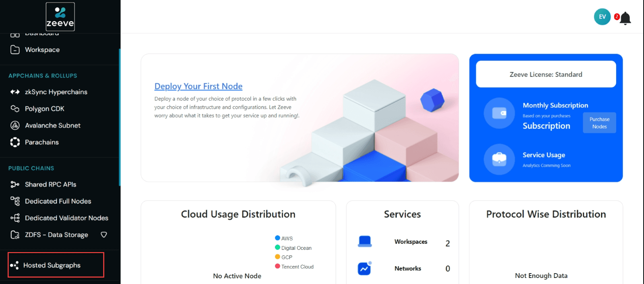Click the Networks label in Services
Viewport: 644px width, 284px height.
(408, 269)
